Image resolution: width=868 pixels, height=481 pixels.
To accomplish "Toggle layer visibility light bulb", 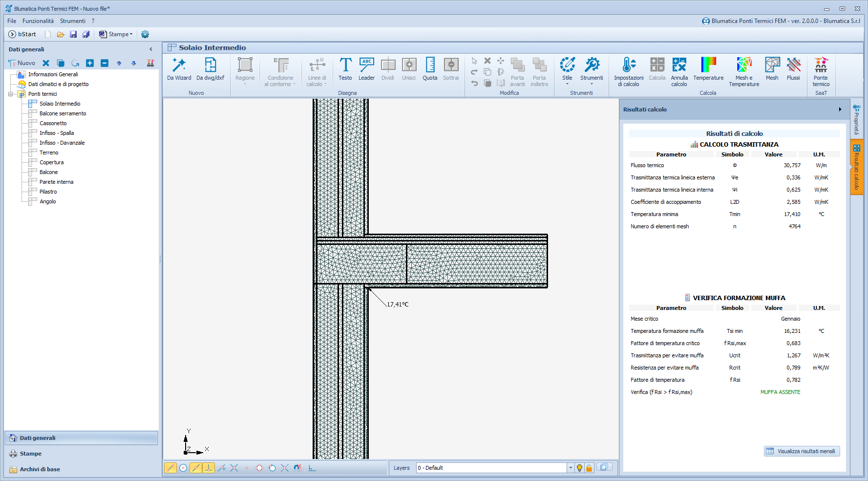I will click(x=579, y=468).
